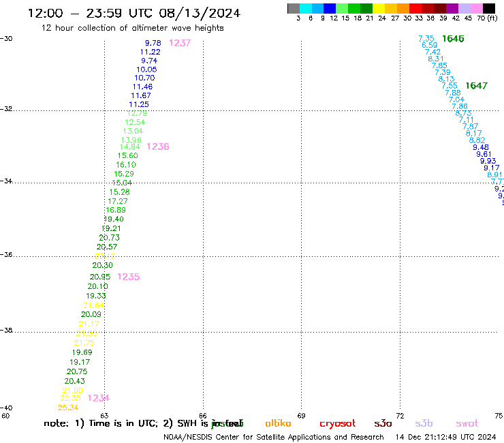Click the red color swatch in the legend
504x443 pixels.
415,8
